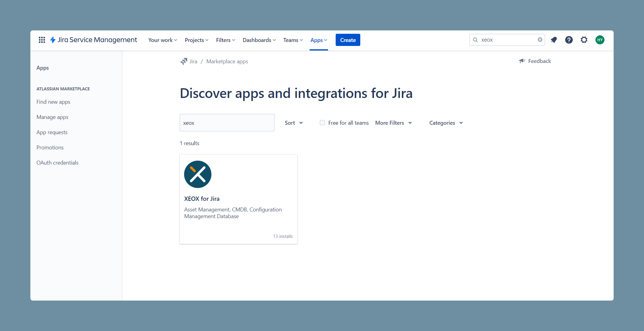Open the Filters menu
This screenshot has height=331, width=644.
(x=226, y=40)
